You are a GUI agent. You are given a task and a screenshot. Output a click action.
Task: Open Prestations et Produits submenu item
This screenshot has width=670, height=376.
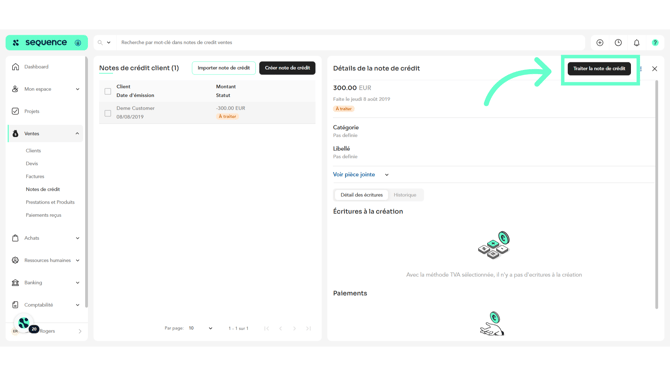click(x=50, y=202)
